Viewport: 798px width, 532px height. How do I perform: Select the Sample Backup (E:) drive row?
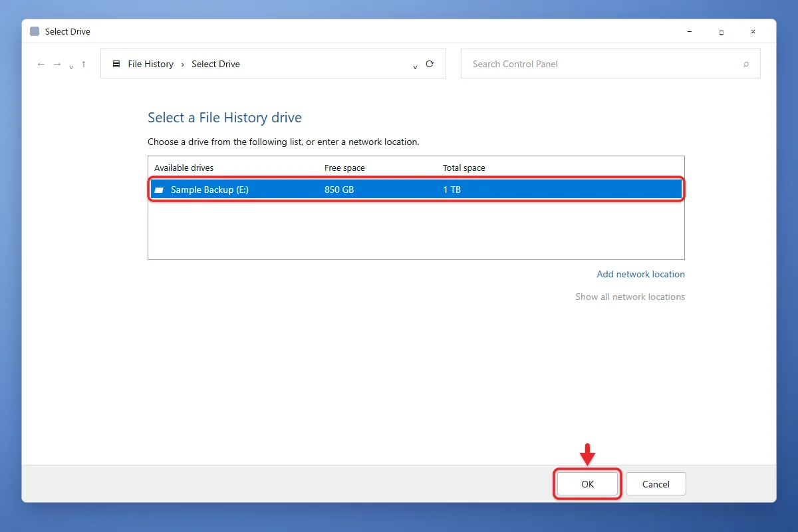tap(416, 190)
